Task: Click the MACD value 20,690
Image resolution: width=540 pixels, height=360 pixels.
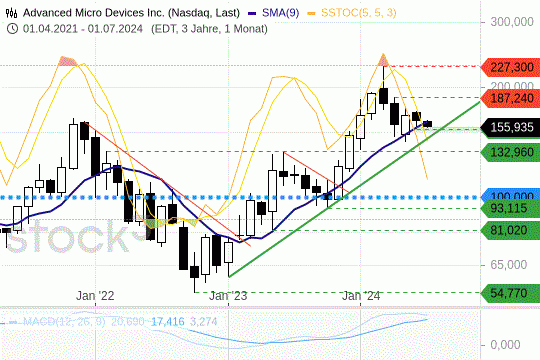Action: click(127, 322)
